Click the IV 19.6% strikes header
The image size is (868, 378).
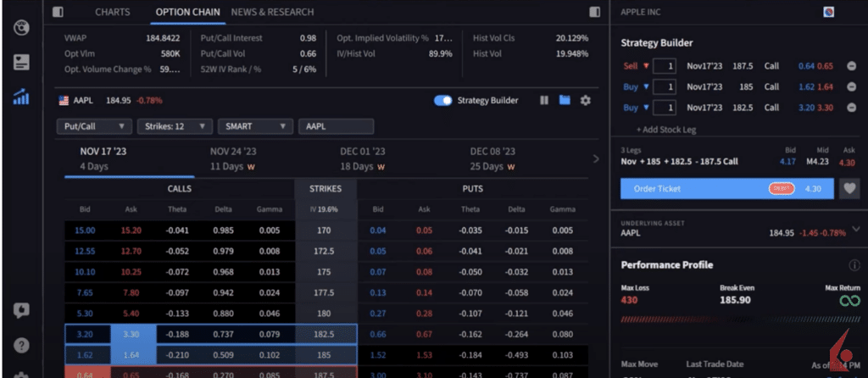pyautogui.click(x=325, y=209)
